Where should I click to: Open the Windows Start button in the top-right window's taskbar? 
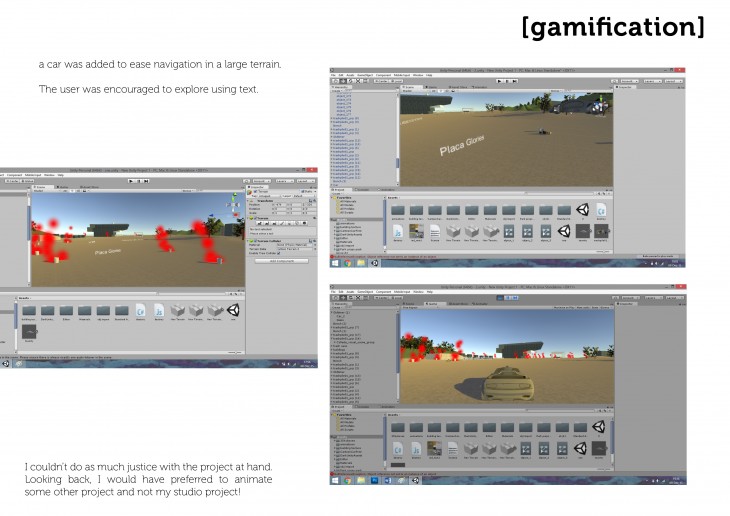335,264
